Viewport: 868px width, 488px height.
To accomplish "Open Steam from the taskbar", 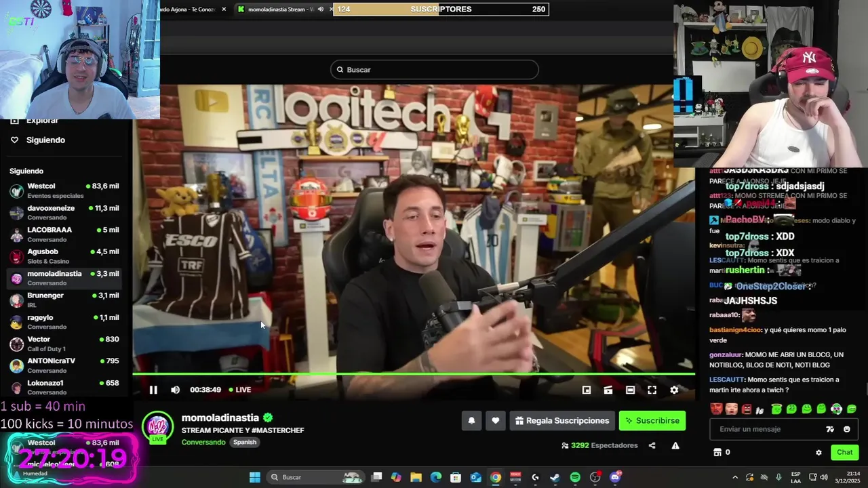I will [x=555, y=477].
